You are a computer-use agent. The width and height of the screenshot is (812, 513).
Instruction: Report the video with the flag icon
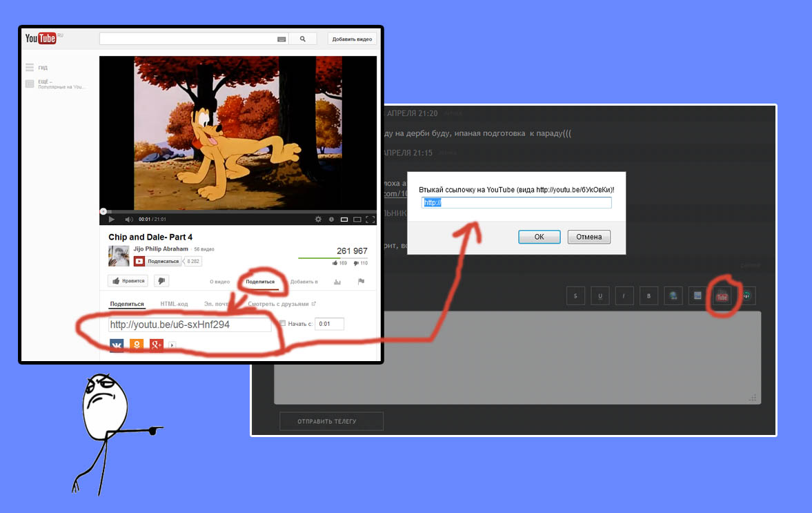pos(361,282)
